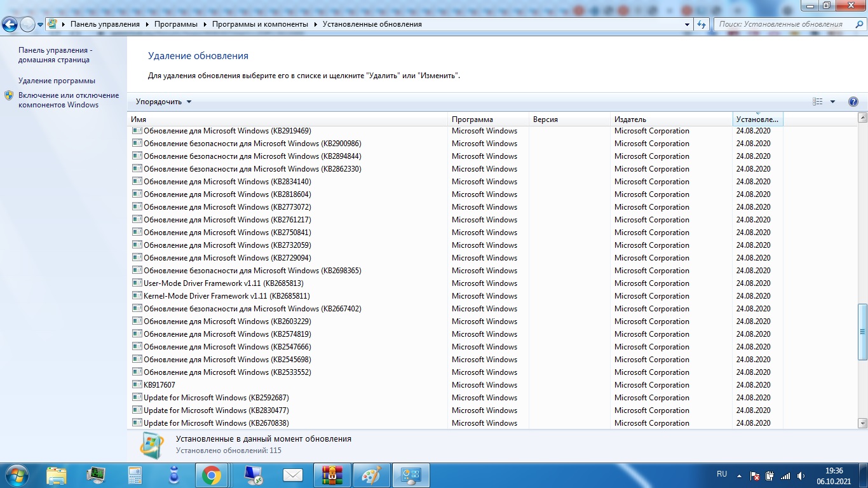The height and width of the screenshot is (488, 868).
Task: Open WinRAR from the taskbar
Action: click(332, 475)
